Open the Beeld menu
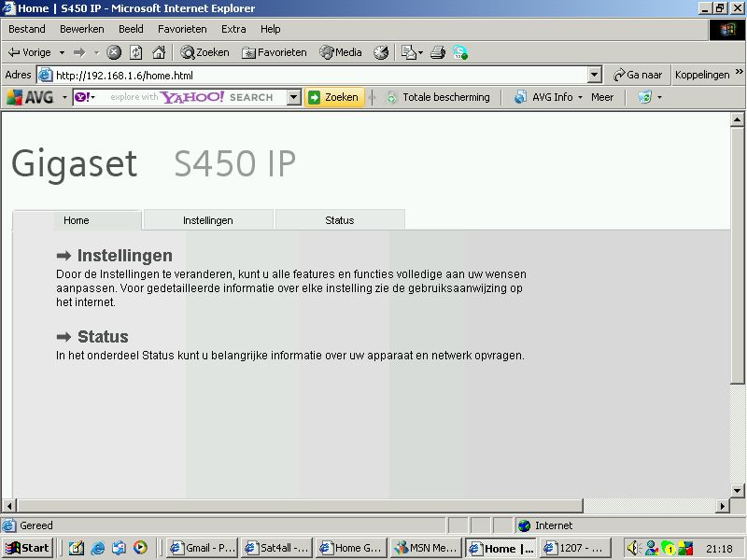Image resolution: width=747 pixels, height=560 pixels. pos(131,29)
